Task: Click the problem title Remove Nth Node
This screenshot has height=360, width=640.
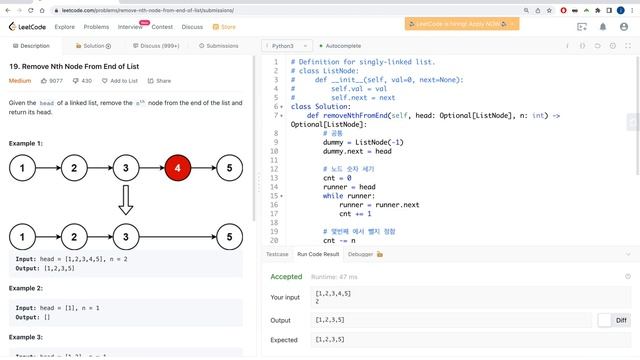Action: point(74,67)
